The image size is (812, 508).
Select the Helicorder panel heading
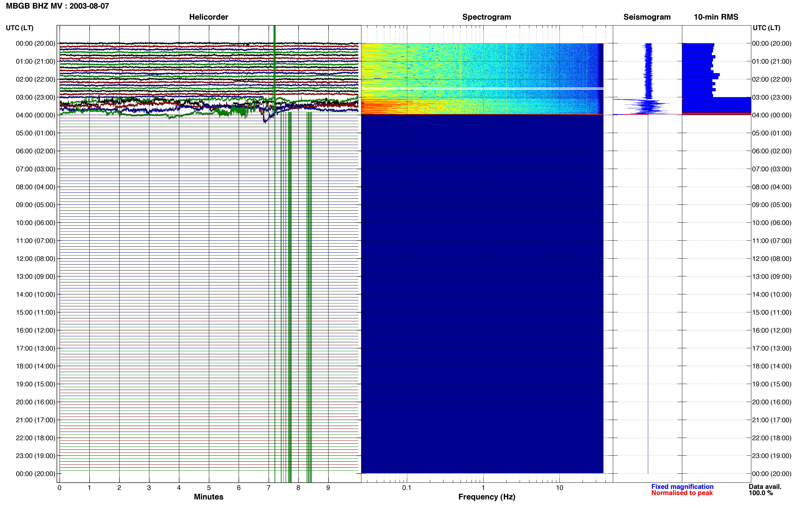point(209,17)
